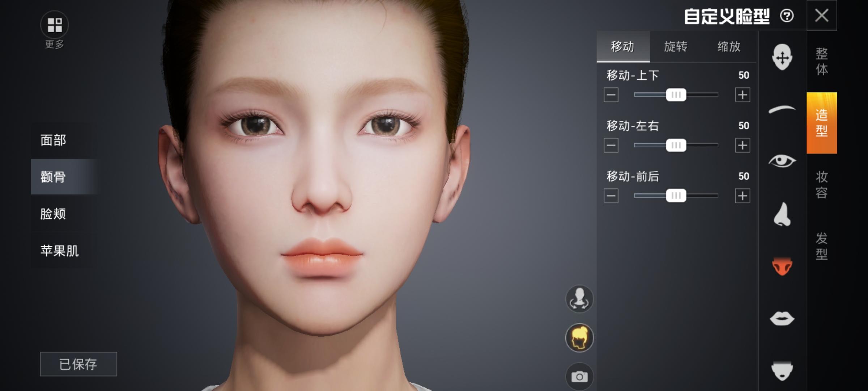Screen dimensions: 868x391
Task: Click the 已保存 button
Action: coord(78,364)
